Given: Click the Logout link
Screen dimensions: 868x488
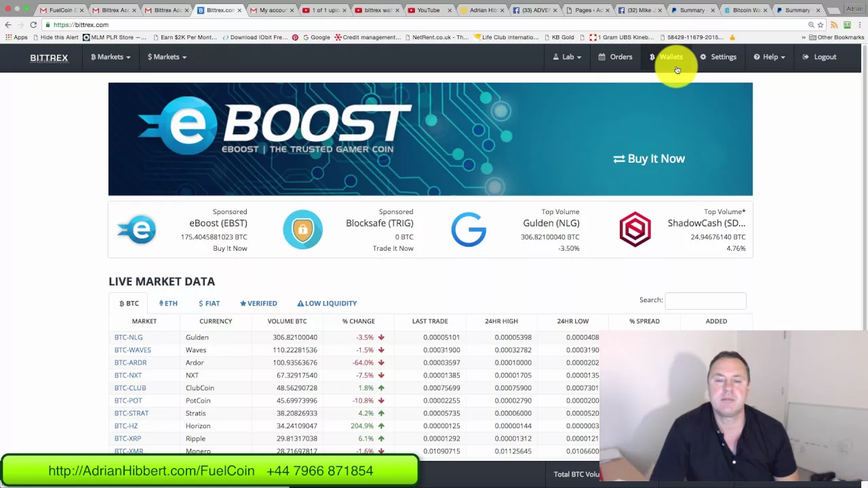Looking at the screenshot, I should click(819, 57).
